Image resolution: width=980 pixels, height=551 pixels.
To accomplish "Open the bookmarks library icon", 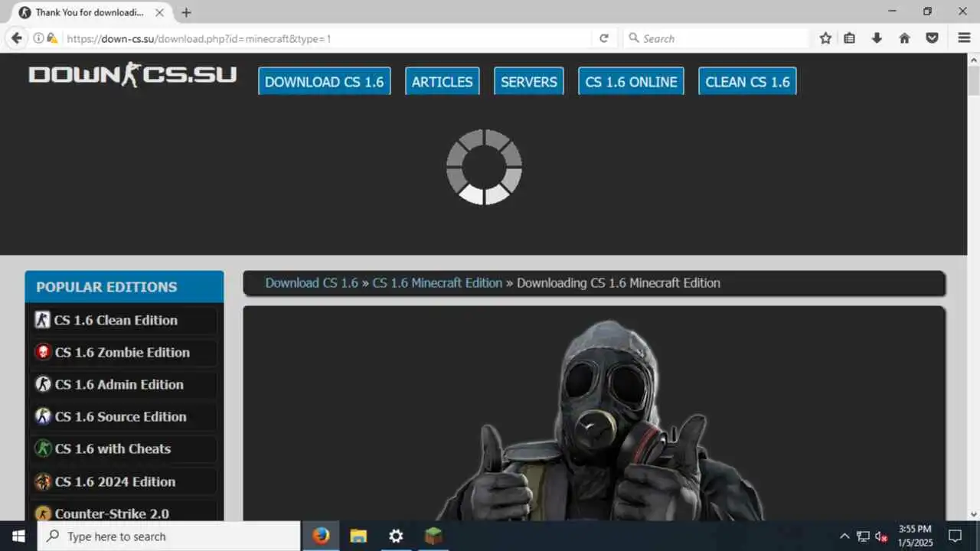I will pyautogui.click(x=850, y=38).
